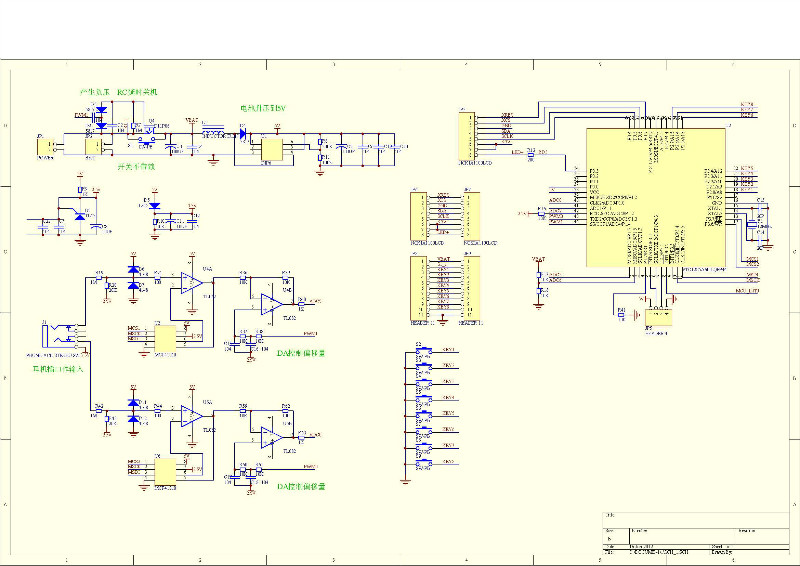Select the upper-left op-amp triangle symbol
The height and width of the screenshot is (566, 800).
[192, 284]
